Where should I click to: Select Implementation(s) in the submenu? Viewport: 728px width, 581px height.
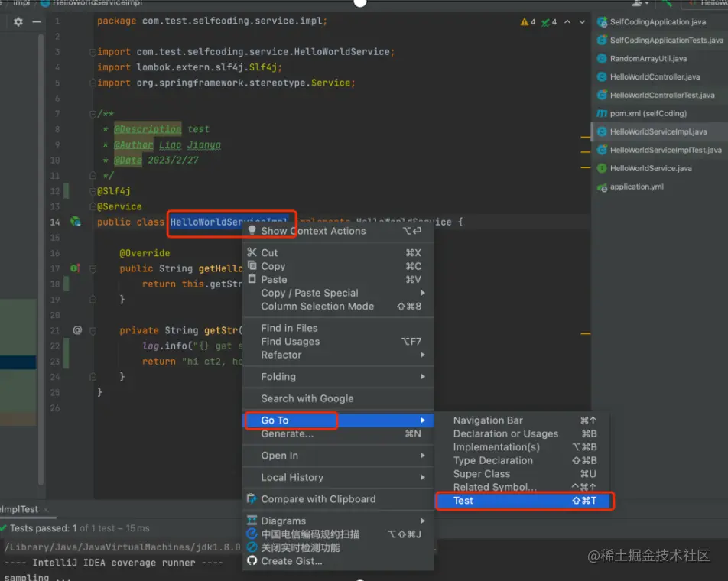click(524, 447)
